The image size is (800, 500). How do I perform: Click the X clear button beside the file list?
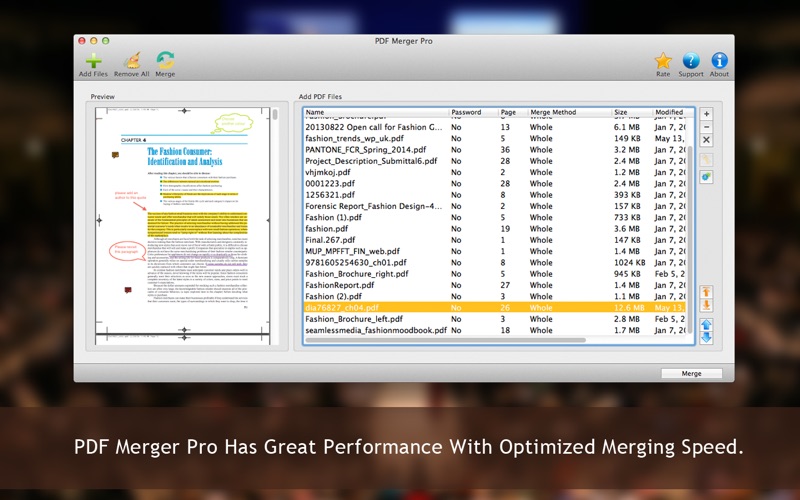pyautogui.click(x=706, y=140)
